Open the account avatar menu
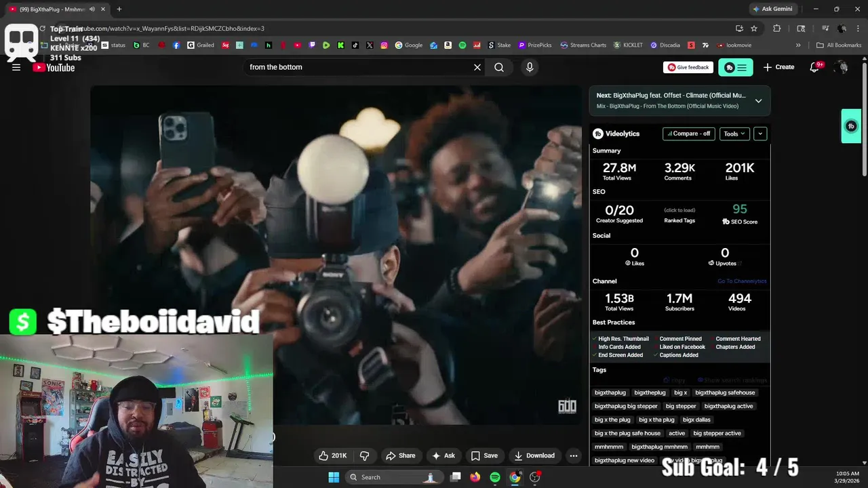 point(842,67)
